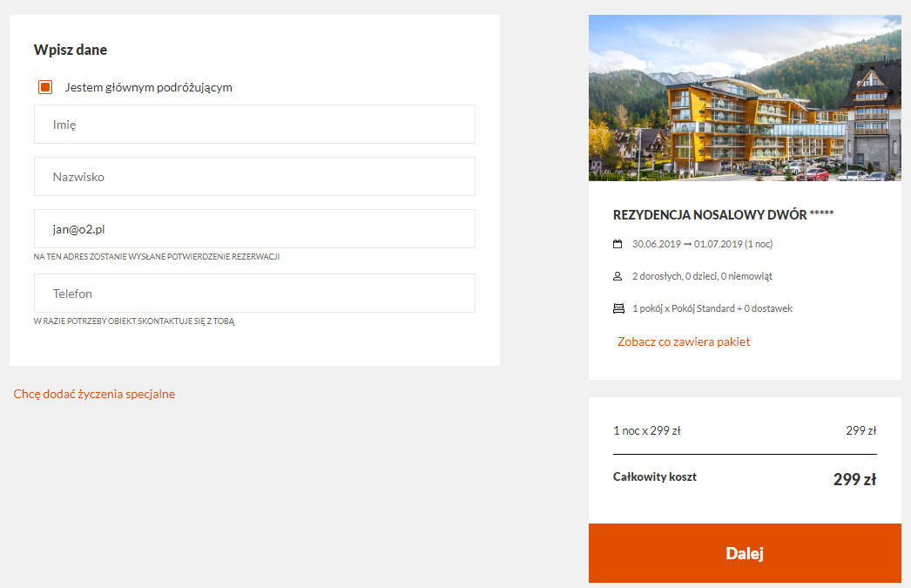Focus the Nazwisko text field
The width and height of the screenshot is (911, 588).
tap(254, 177)
